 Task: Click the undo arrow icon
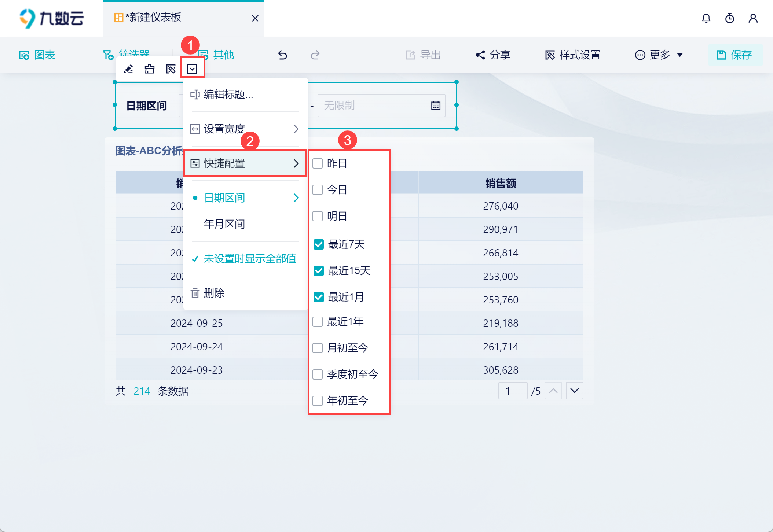coord(282,55)
